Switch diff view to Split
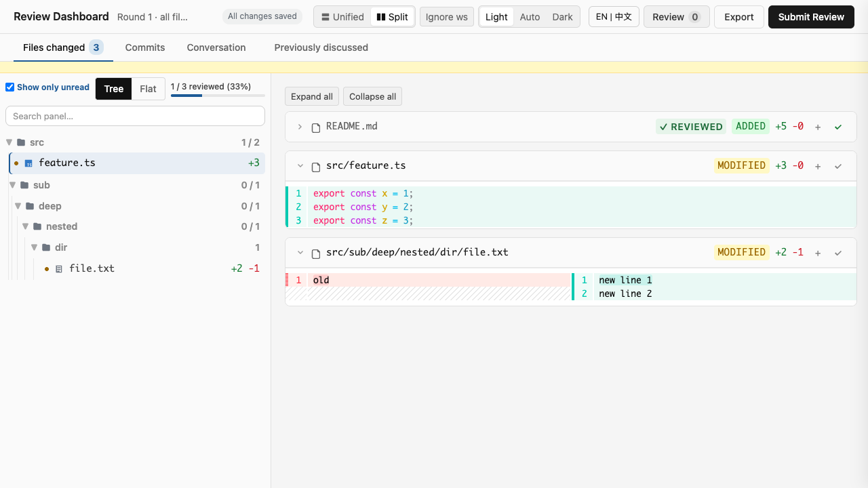This screenshot has height=488, width=868. 392,17
